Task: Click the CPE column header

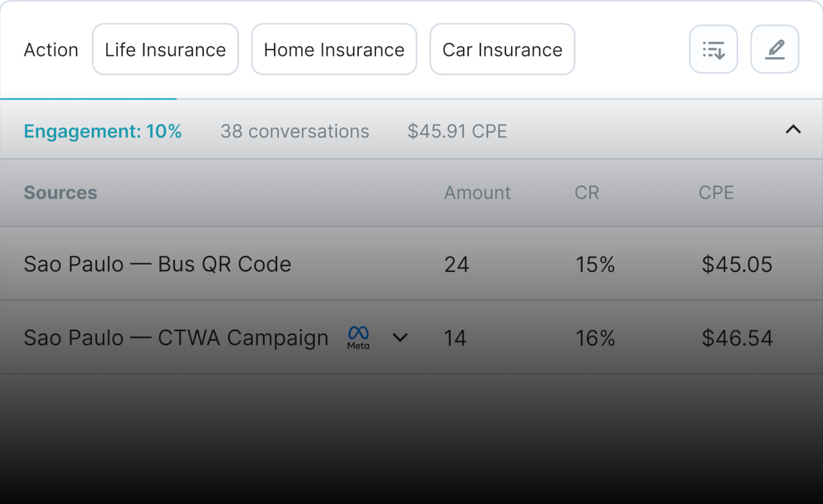Action: coord(716,193)
